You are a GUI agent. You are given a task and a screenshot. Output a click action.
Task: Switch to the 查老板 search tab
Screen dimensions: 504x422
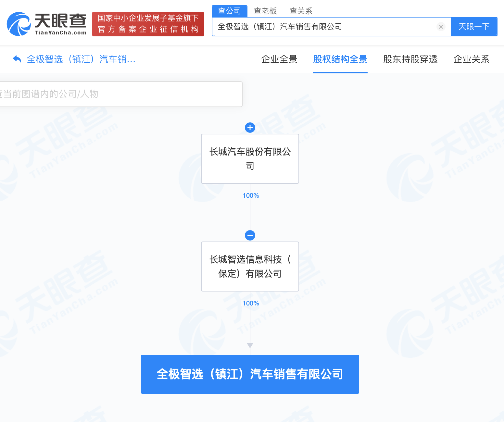(x=265, y=11)
